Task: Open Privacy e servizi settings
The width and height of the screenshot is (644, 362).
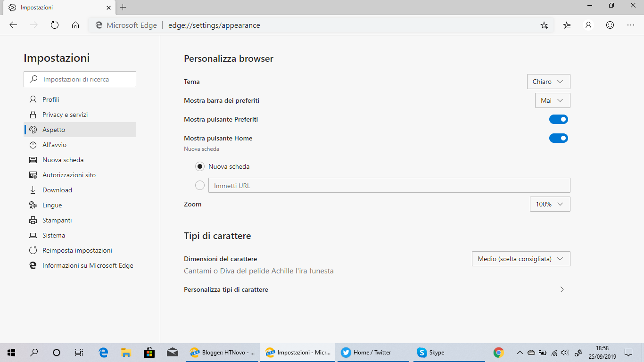Action: click(80, 115)
